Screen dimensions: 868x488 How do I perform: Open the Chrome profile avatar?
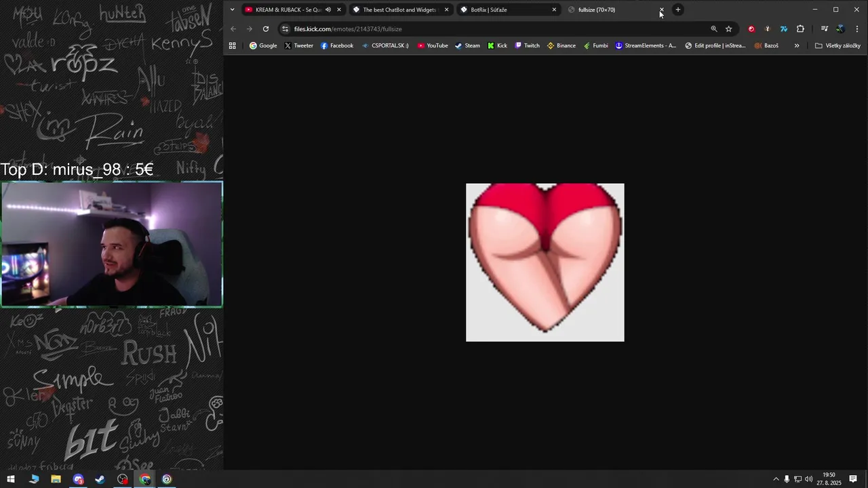coord(841,29)
